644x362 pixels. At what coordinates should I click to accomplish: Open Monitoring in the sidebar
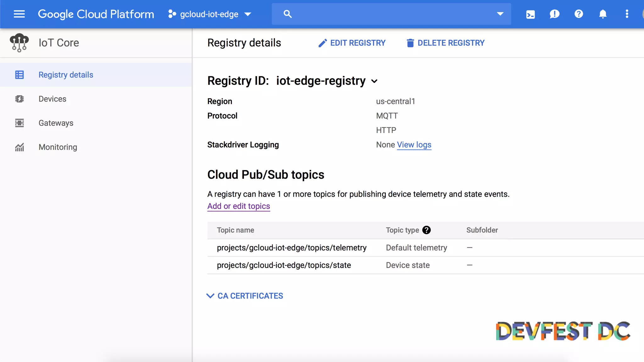pyautogui.click(x=58, y=147)
